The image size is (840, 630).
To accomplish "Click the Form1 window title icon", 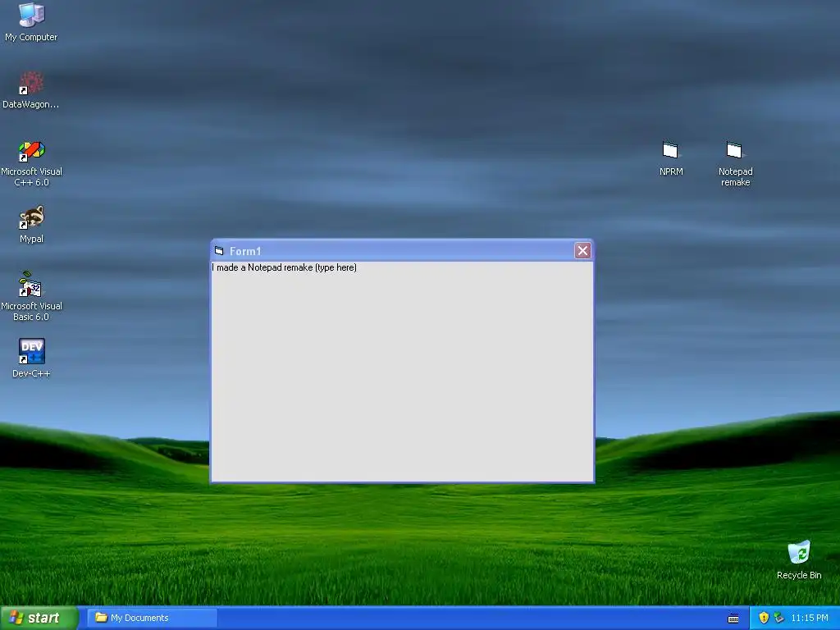I will pyautogui.click(x=219, y=251).
